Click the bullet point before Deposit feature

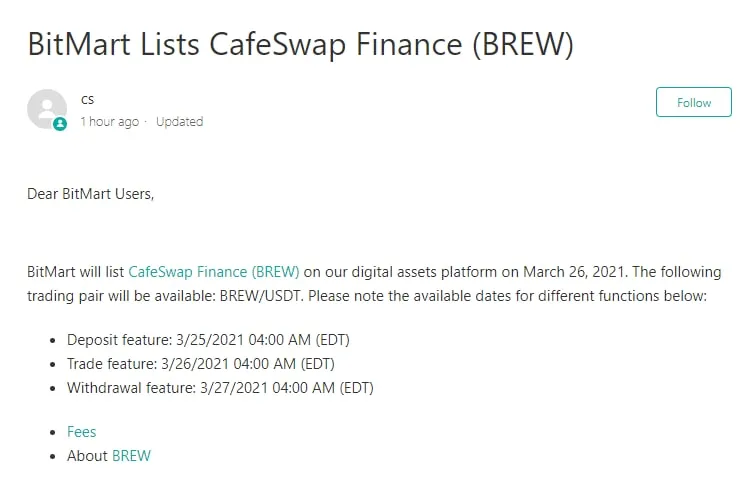click(x=52, y=340)
